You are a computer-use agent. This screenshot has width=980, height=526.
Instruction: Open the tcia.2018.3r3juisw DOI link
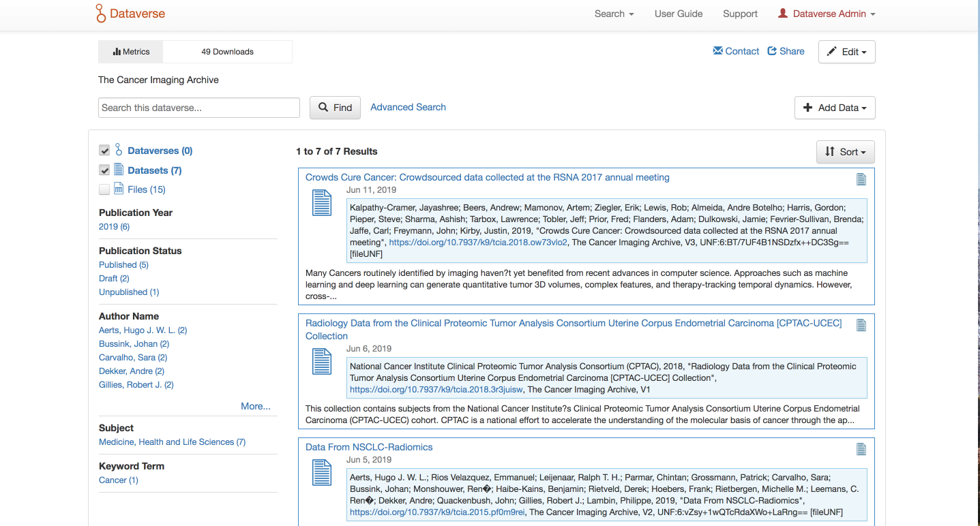pyautogui.click(x=436, y=390)
